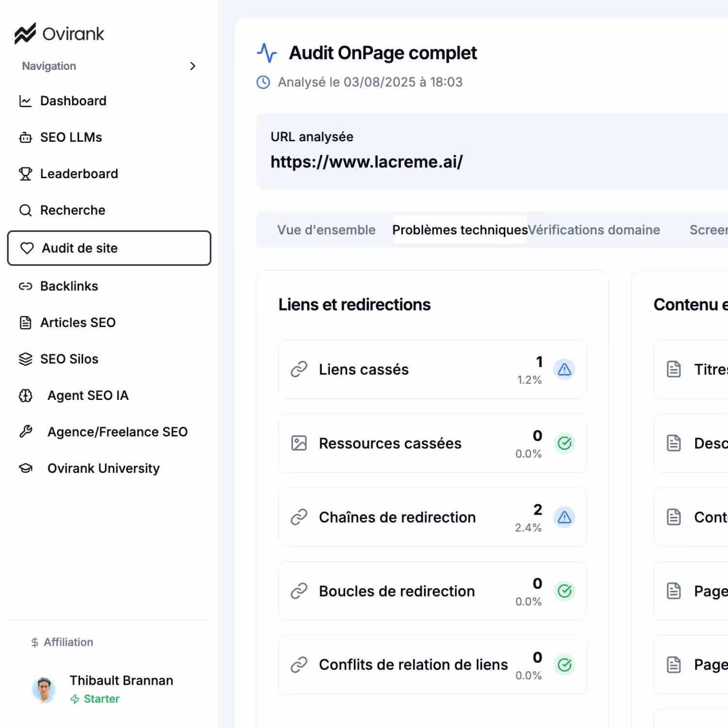Click the Agence/Freelance SEO wrench icon
Screen dimensions: 728x728
pyautogui.click(x=25, y=431)
